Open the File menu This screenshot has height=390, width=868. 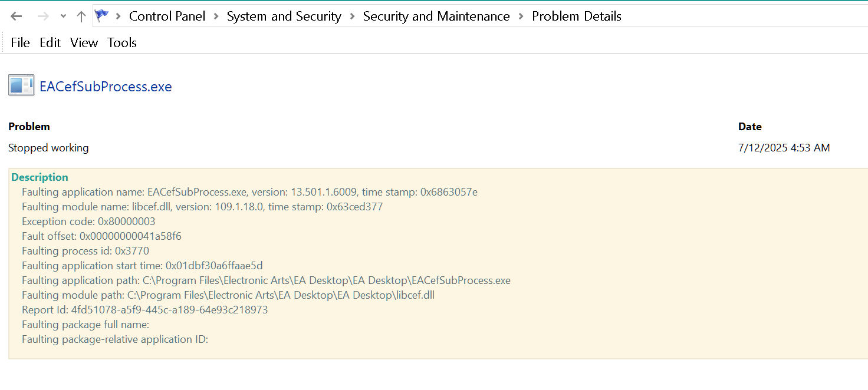pyautogui.click(x=20, y=42)
